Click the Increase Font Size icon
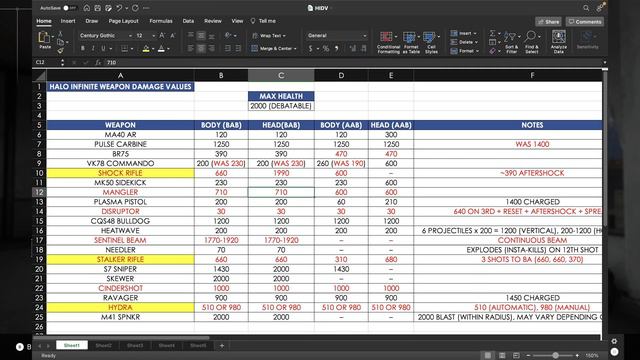The height and width of the screenshot is (360, 640). (x=162, y=36)
